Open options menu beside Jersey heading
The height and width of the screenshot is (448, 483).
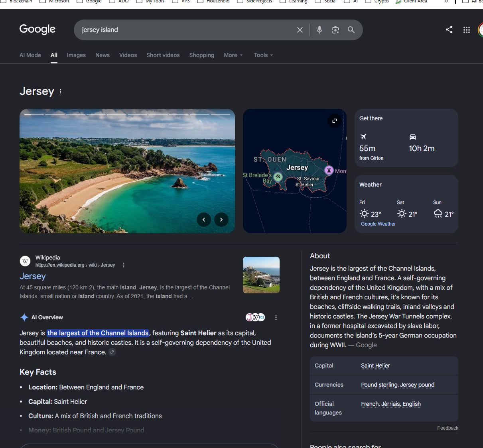pyautogui.click(x=61, y=91)
